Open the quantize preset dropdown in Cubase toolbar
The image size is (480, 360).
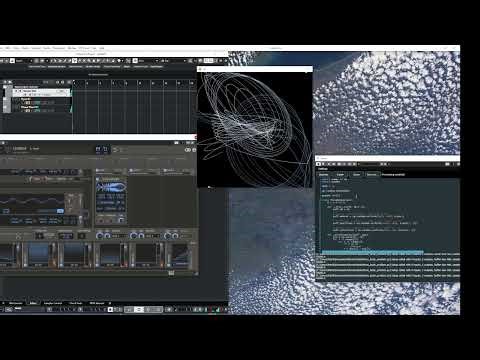click(x=173, y=61)
